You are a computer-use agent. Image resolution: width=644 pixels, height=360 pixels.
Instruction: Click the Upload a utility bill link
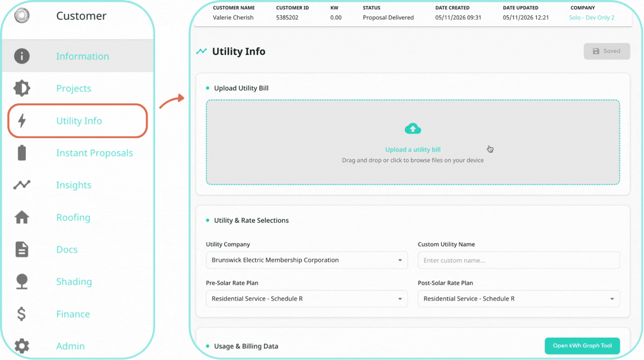pyautogui.click(x=412, y=149)
